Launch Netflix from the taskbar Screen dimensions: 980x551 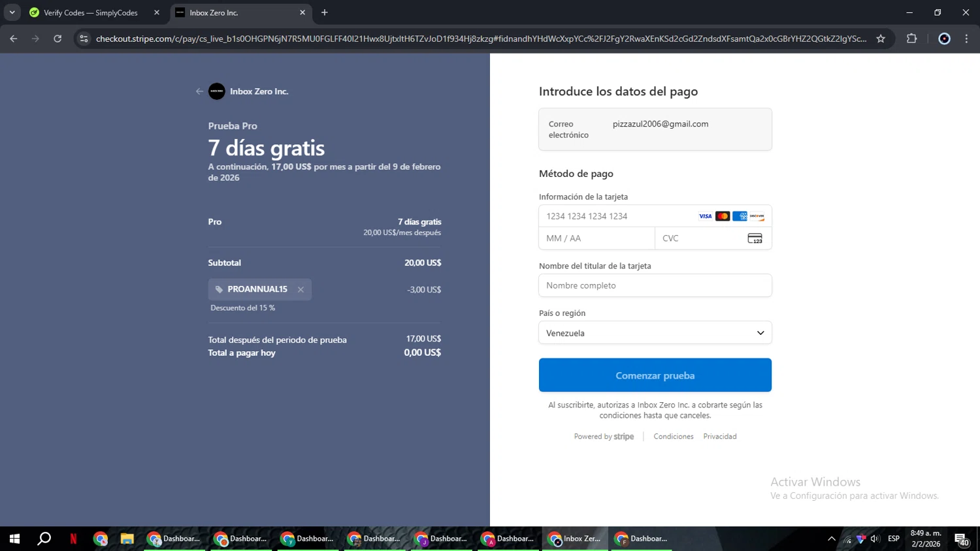click(73, 539)
